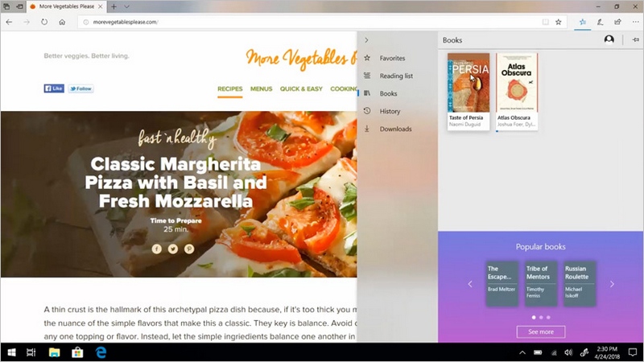Show next popular books with right arrow

tap(612, 284)
